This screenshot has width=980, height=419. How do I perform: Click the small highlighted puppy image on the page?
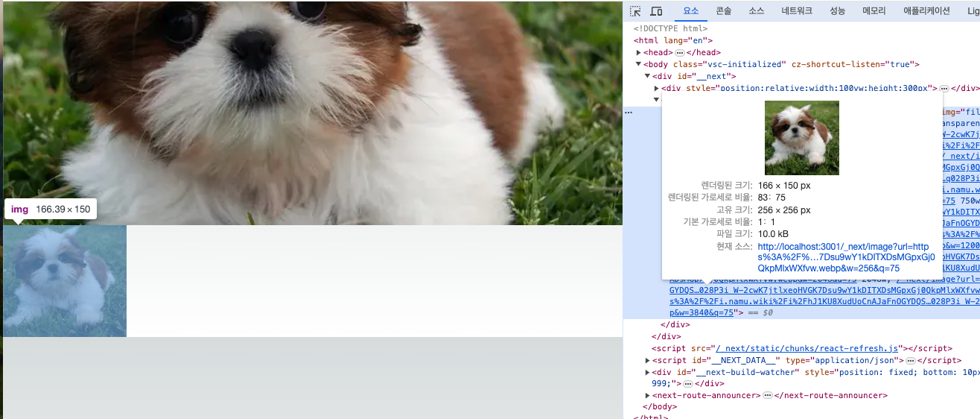(65, 281)
